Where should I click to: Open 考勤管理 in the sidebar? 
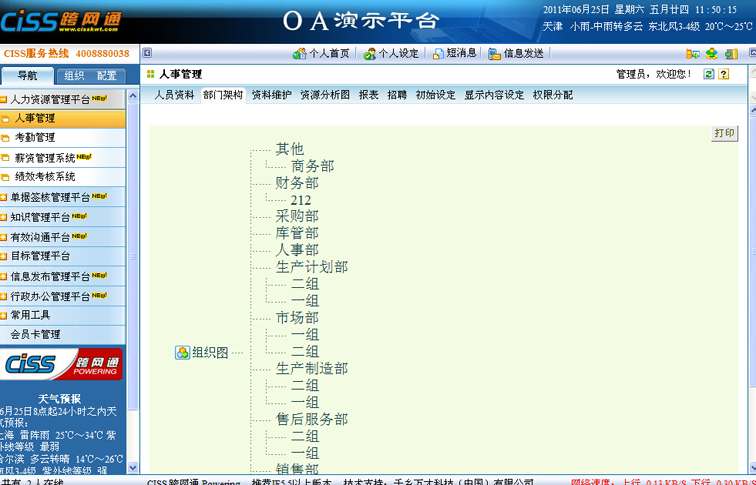click(x=35, y=138)
